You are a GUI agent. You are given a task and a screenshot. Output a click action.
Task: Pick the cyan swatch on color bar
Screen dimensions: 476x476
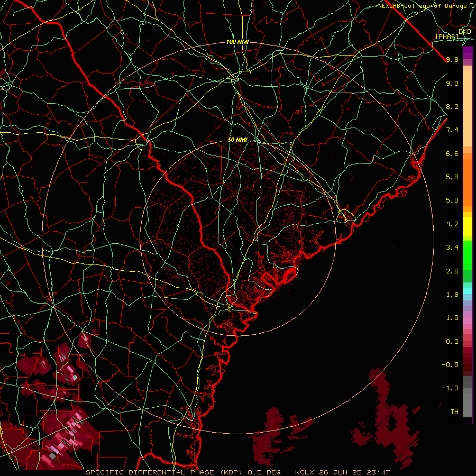pyautogui.click(x=467, y=291)
